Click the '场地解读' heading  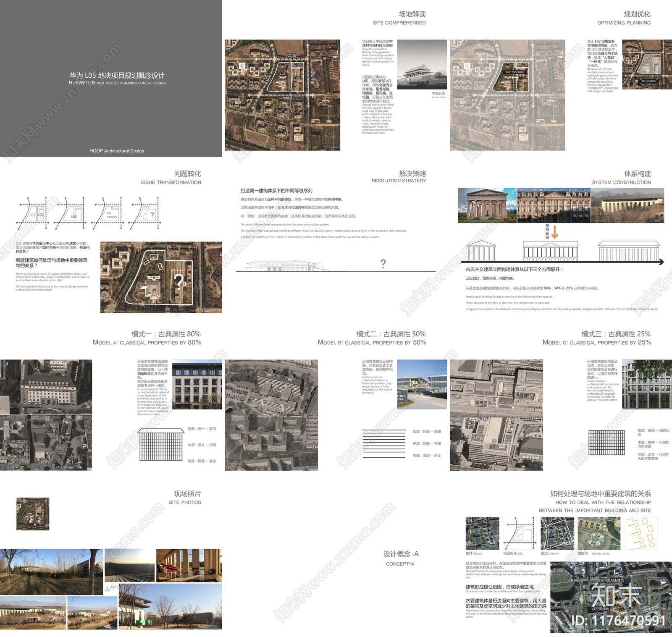tap(412, 14)
